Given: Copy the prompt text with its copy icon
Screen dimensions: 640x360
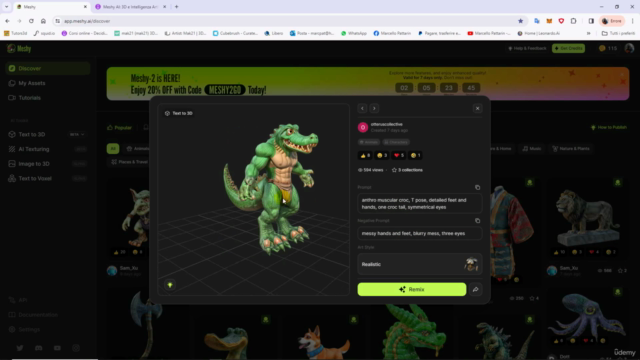Looking at the screenshot, I should click(477, 187).
